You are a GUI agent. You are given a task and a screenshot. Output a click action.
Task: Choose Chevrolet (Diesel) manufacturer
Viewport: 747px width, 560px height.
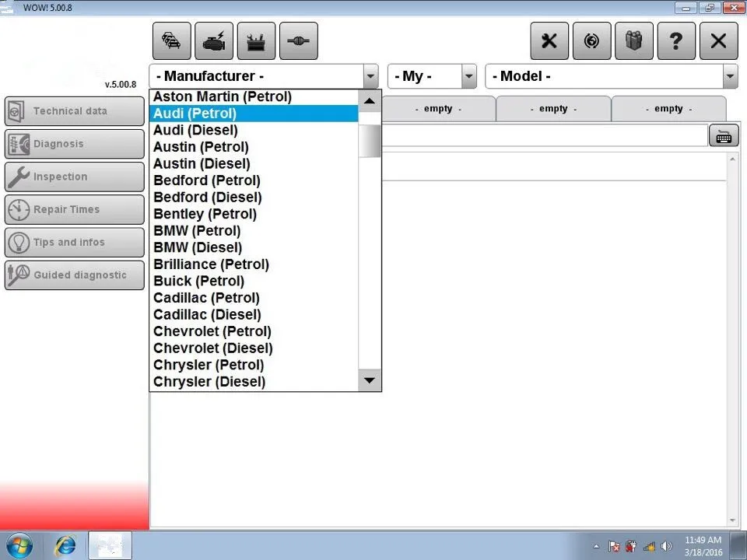click(x=254, y=348)
